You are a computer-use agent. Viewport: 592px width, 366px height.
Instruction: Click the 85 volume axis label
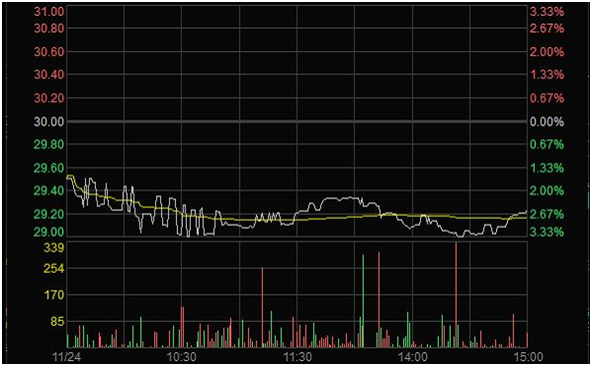57,321
